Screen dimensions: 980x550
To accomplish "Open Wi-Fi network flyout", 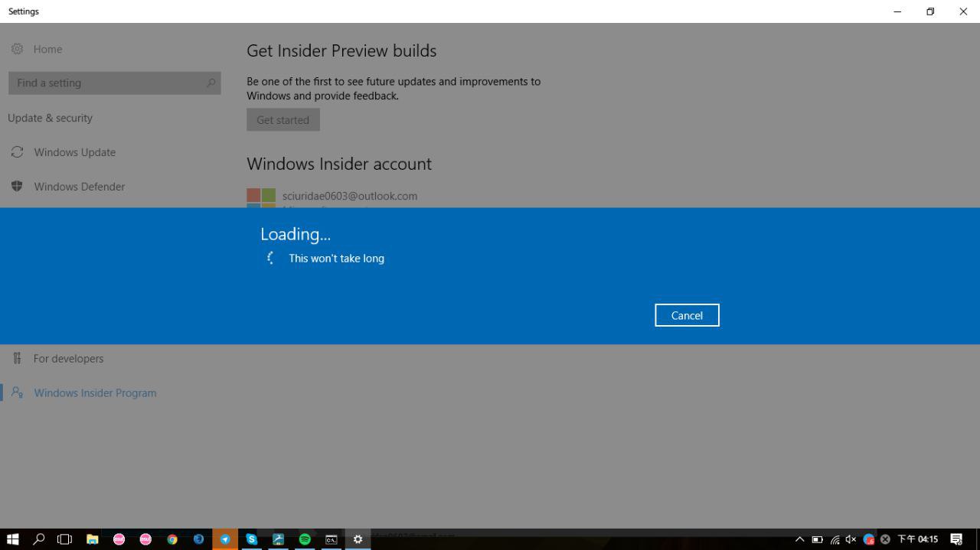I will [x=835, y=539].
